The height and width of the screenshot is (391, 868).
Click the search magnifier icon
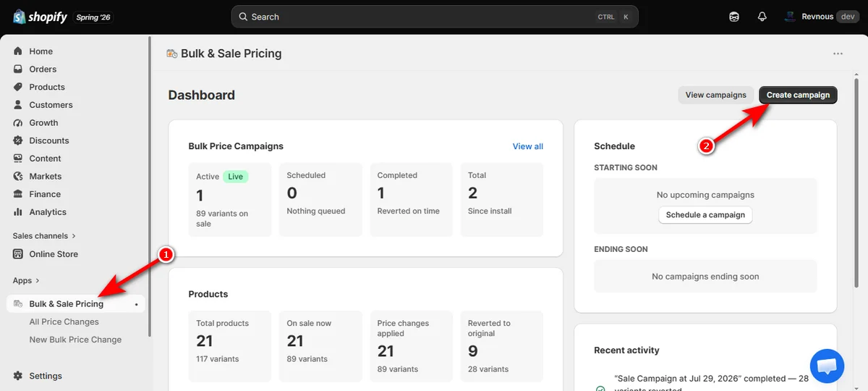tap(242, 17)
